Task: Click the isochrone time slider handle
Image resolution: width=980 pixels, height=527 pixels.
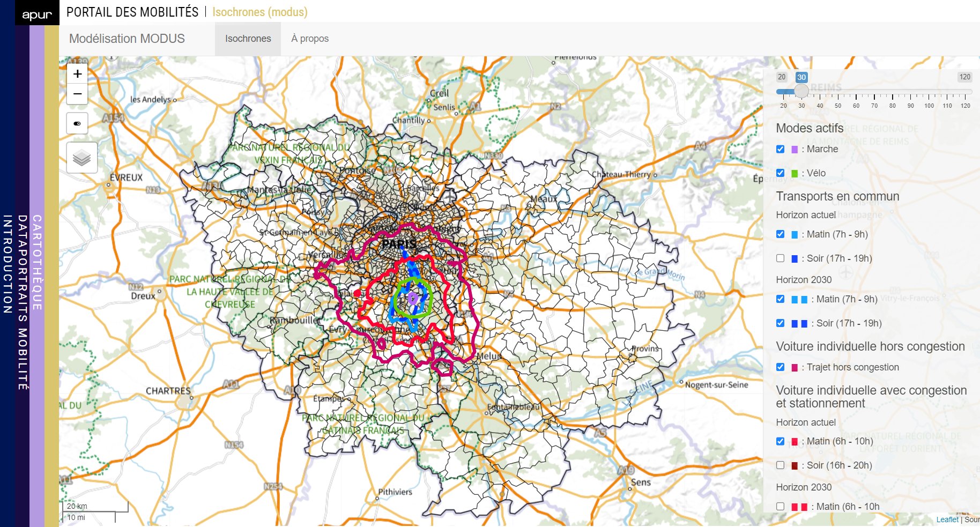Action: [x=801, y=91]
